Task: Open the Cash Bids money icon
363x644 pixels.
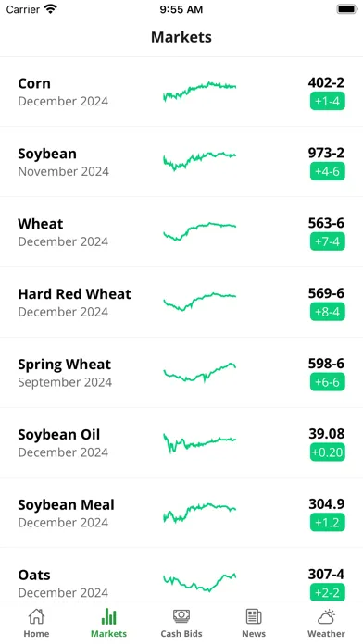Action: pos(181,616)
